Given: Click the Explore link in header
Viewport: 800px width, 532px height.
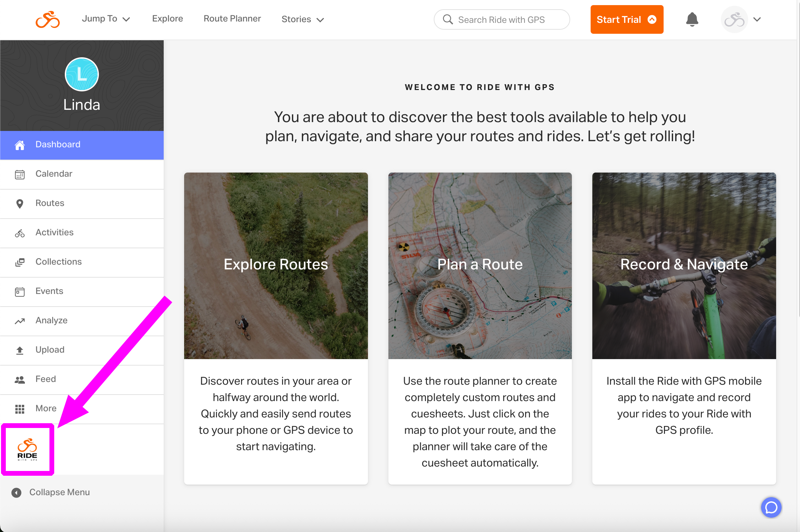Looking at the screenshot, I should click(167, 19).
